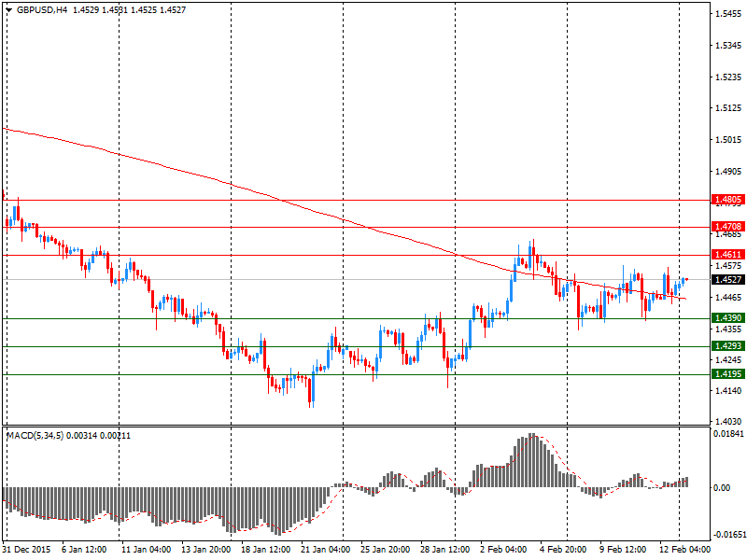Click the GBPUSD,H4 symbol title
The width and height of the screenshot is (747, 560).
[x=41, y=10]
